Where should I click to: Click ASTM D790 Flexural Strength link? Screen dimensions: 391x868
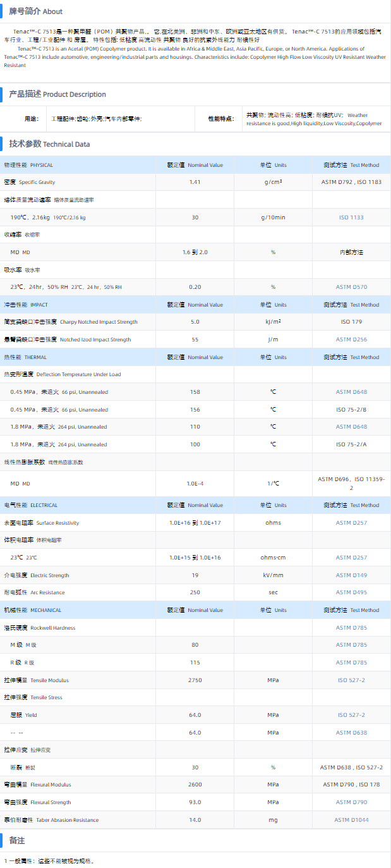351,802
